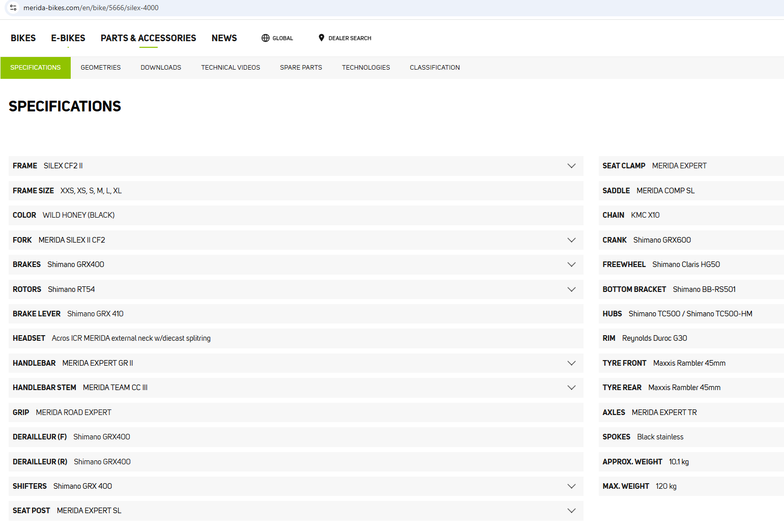Click the TYRE REAR label
The width and height of the screenshot is (784, 532).
[x=622, y=388]
